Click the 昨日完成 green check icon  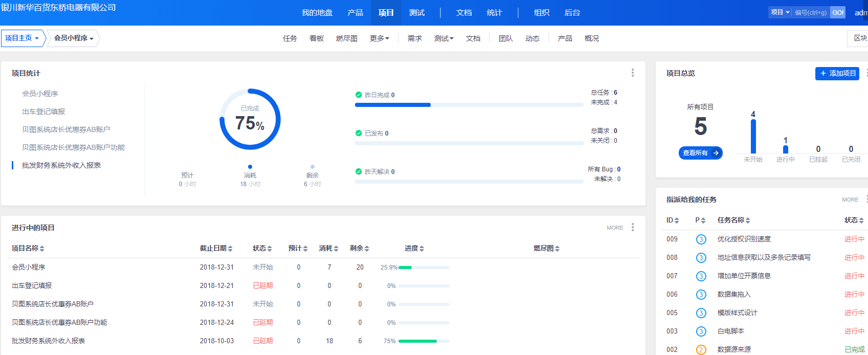[359, 95]
